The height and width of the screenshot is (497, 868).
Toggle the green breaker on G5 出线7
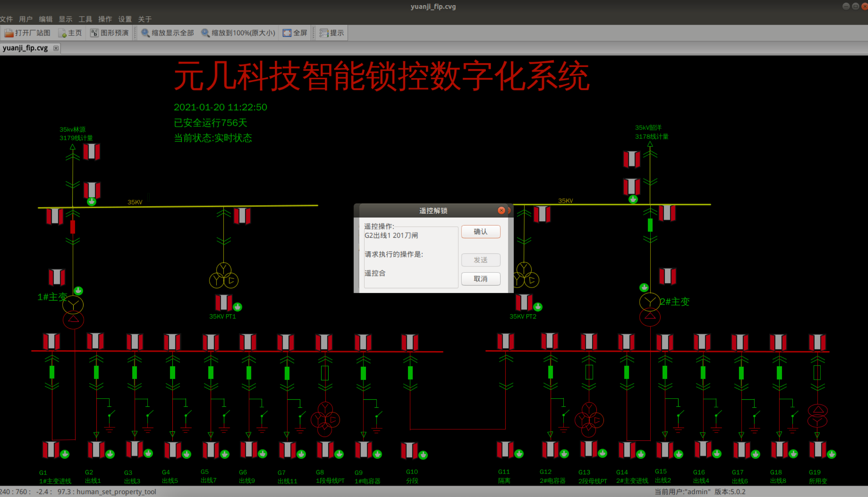tap(211, 372)
